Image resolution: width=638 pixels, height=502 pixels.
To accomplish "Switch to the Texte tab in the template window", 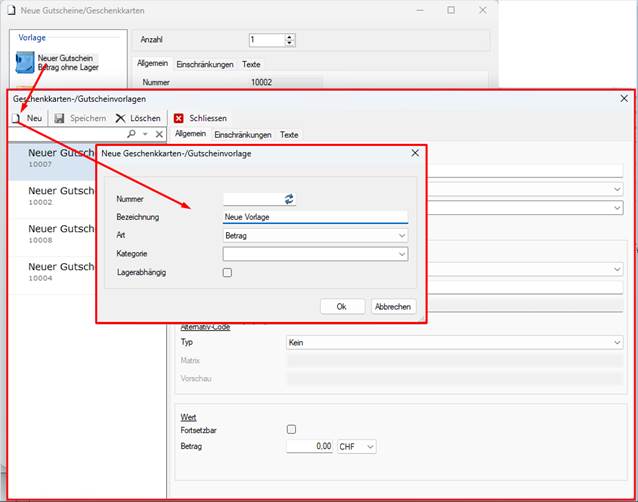I will (289, 135).
